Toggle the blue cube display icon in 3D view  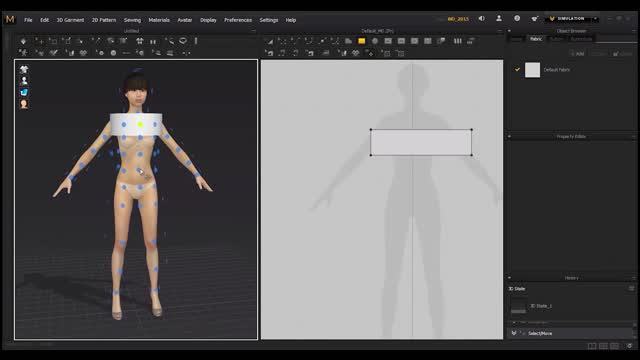pyautogui.click(x=24, y=92)
